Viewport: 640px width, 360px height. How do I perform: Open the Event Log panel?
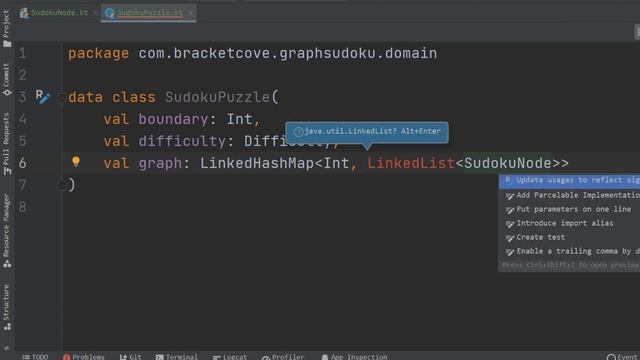623,357
